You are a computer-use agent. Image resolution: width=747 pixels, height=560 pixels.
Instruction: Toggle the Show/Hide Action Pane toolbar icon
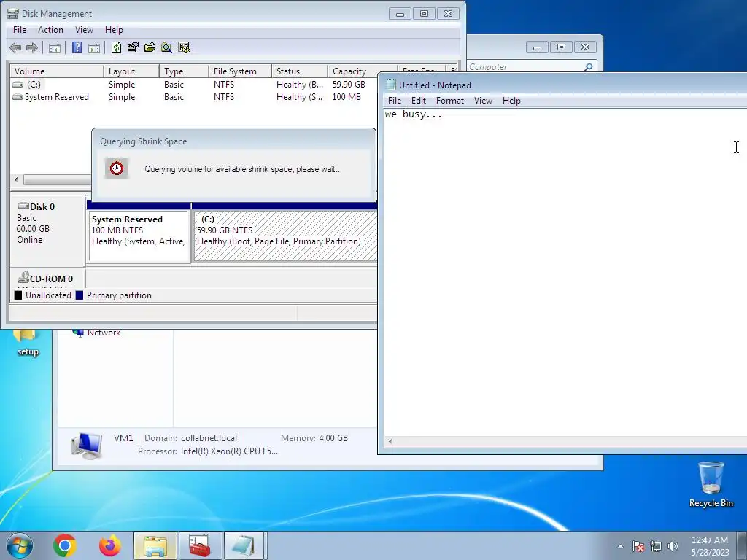(94, 47)
